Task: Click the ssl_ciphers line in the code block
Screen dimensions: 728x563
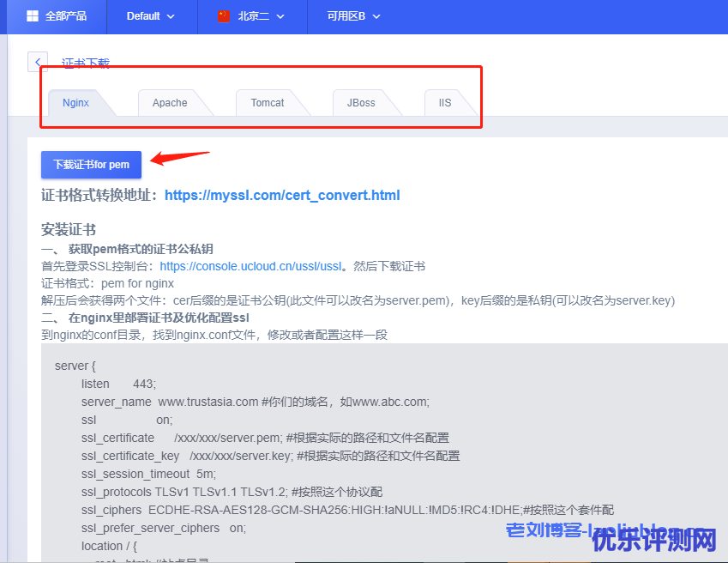Action: [x=347, y=510]
